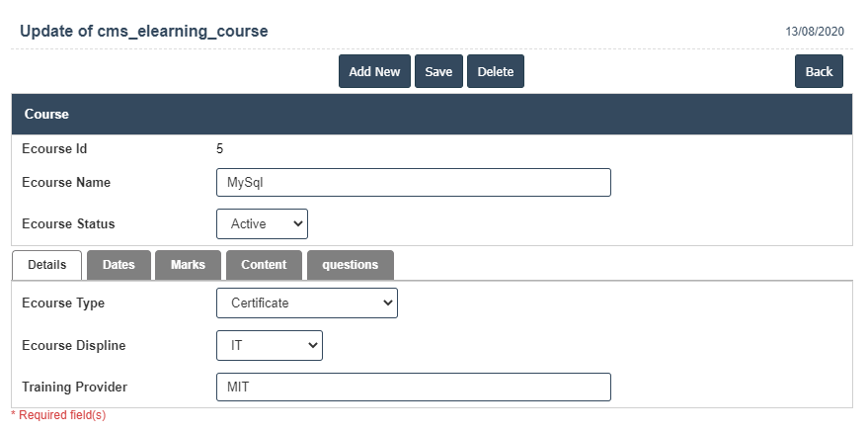Click the page title 'Update of cms_elearning_course'
The image size is (868, 433).
click(x=143, y=32)
